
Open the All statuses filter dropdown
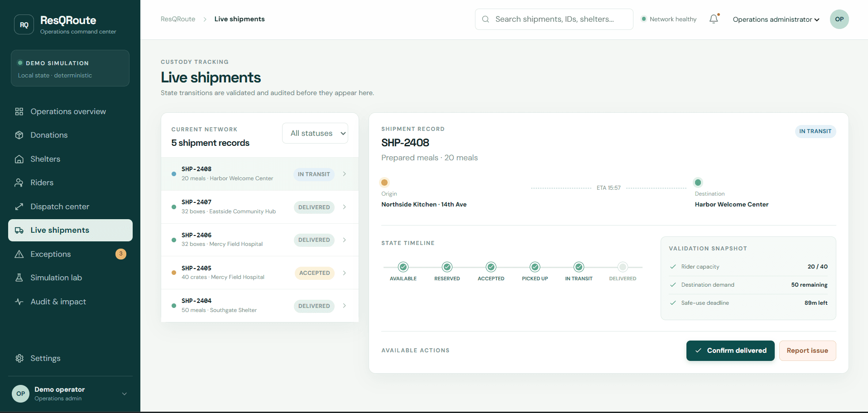(315, 133)
